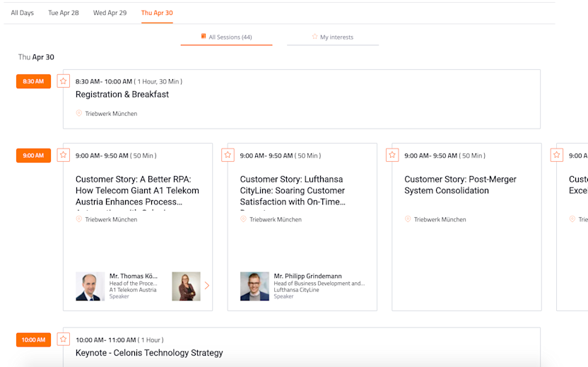The width and height of the screenshot is (588, 367).
Task: Click Triebwerk München in the Post-Merger card
Action: click(440, 219)
